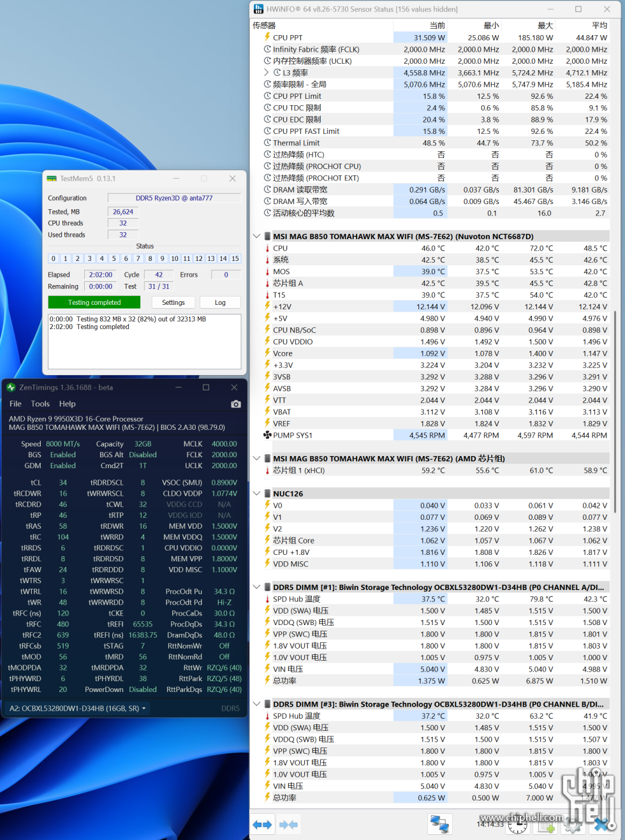Click the clock icon beside Thermal Limit
Screen dimensions: 625x840
(x=267, y=143)
